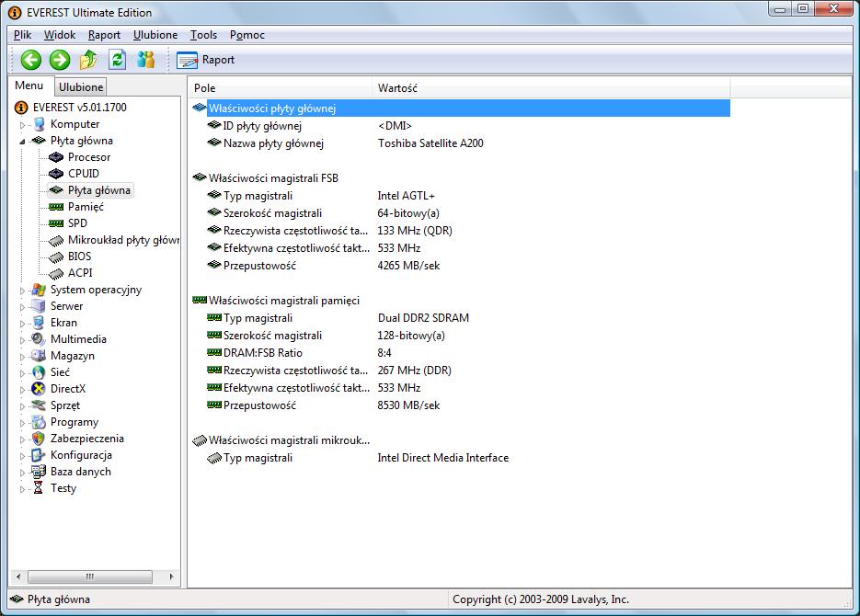860x616 pixels.
Task: Open the Plik menu
Action: point(22,35)
